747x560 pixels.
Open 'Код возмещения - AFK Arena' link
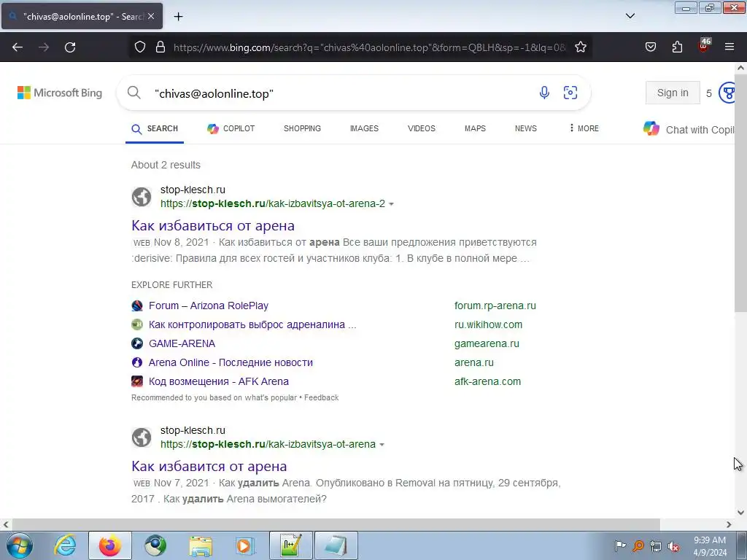(x=219, y=382)
